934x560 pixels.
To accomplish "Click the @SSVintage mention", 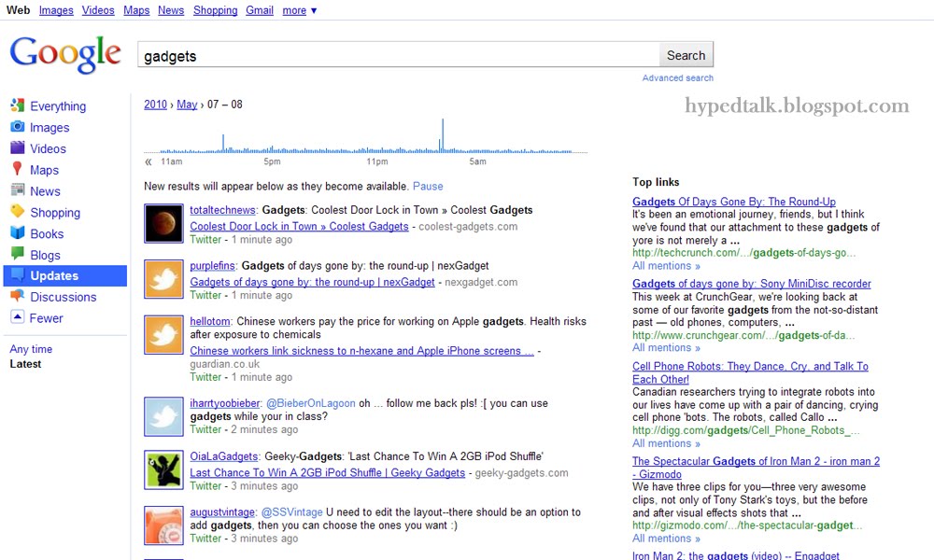I will tap(291, 511).
